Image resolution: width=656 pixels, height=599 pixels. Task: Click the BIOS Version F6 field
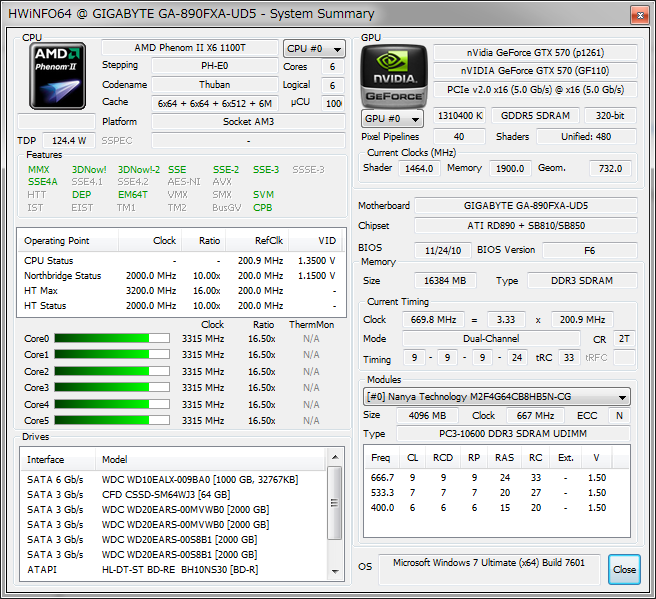(x=589, y=251)
